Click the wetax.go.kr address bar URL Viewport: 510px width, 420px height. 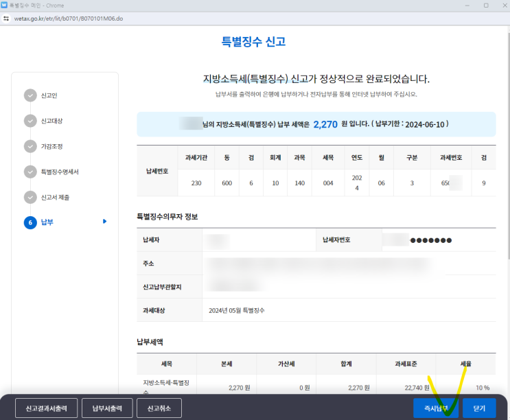pyautogui.click(x=69, y=19)
